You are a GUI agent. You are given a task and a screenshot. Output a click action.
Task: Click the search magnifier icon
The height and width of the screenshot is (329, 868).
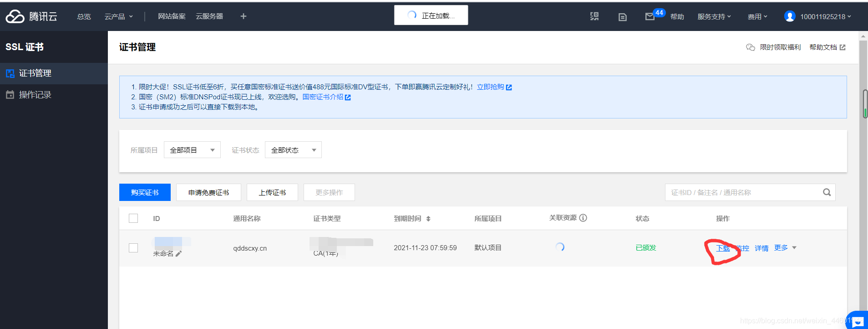827,192
